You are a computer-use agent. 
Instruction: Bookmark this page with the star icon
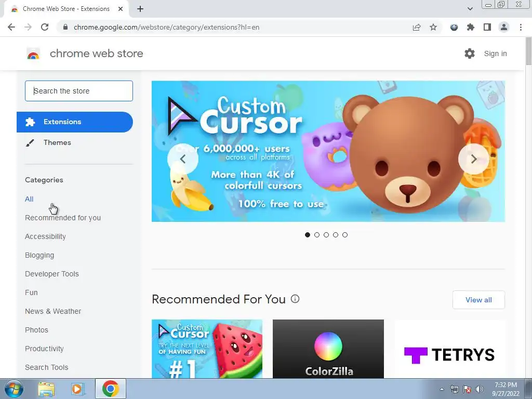pos(433,27)
